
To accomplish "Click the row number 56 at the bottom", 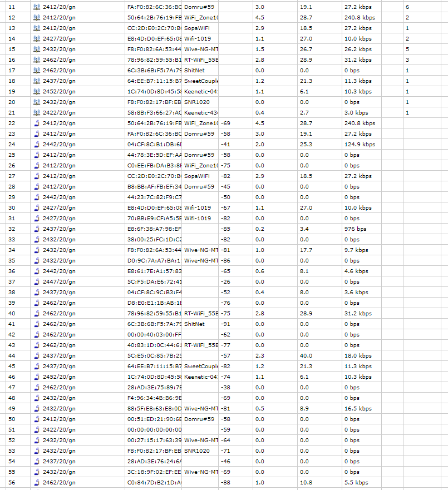I will 12,482.
